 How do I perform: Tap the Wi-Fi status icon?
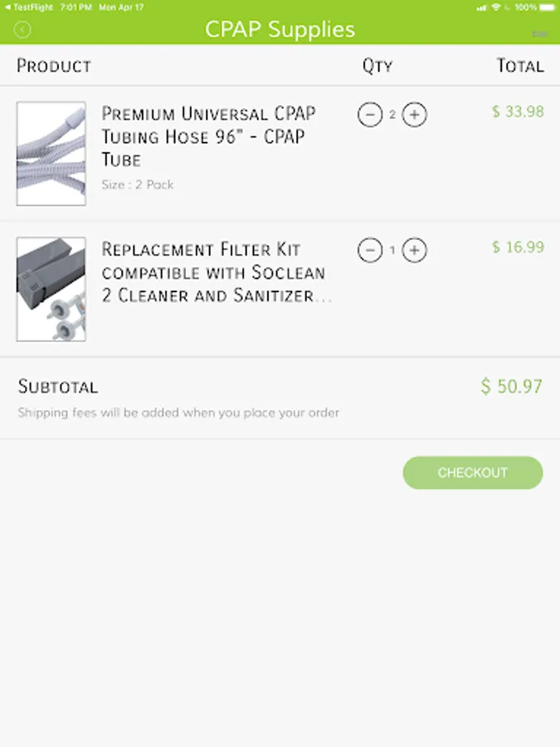(x=495, y=7)
